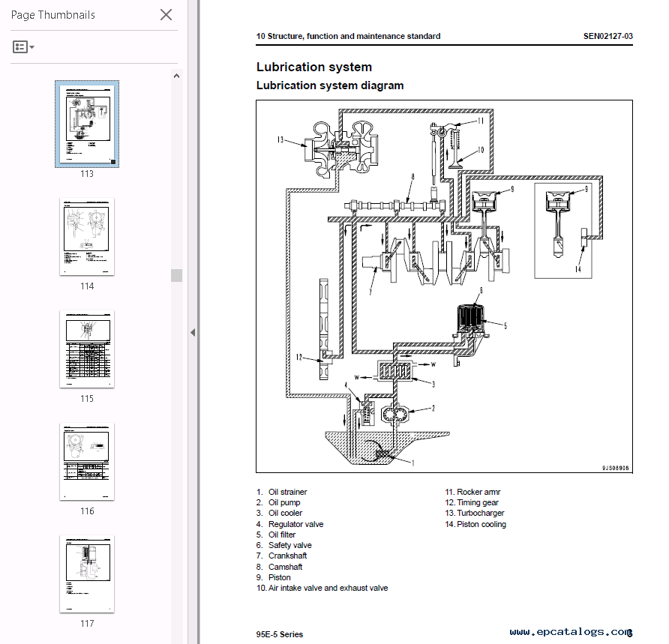The height and width of the screenshot is (644, 669).
Task: Click '10 Structure, function and maintenance standard' header
Action: tap(348, 36)
